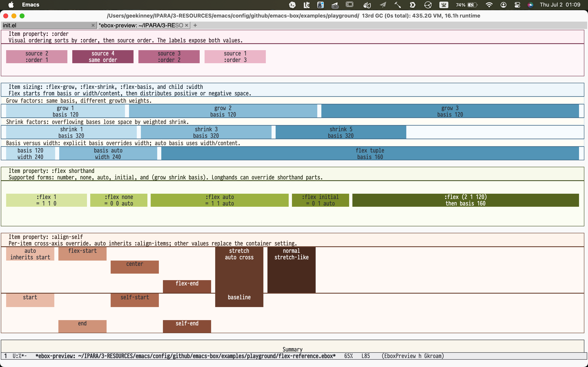
Task: Open the Apple menu
Action: pyautogui.click(x=11, y=5)
